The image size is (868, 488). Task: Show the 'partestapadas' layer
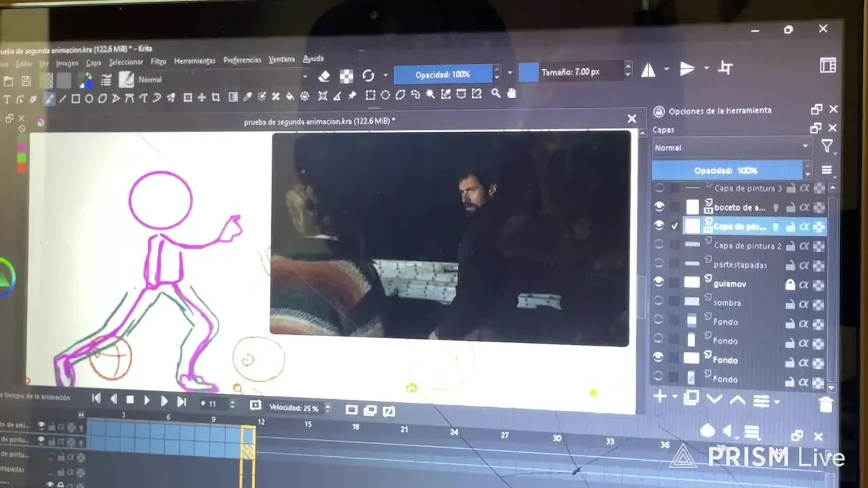click(658, 262)
